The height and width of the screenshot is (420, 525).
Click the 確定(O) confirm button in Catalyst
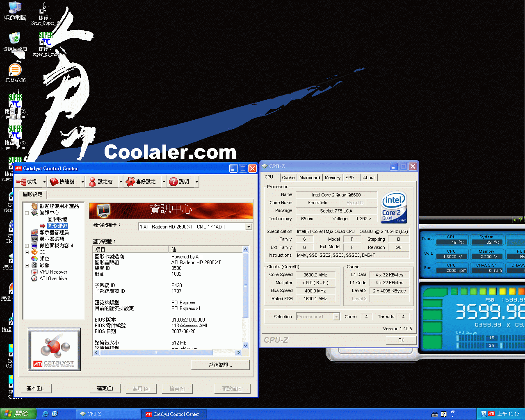[x=105, y=388]
